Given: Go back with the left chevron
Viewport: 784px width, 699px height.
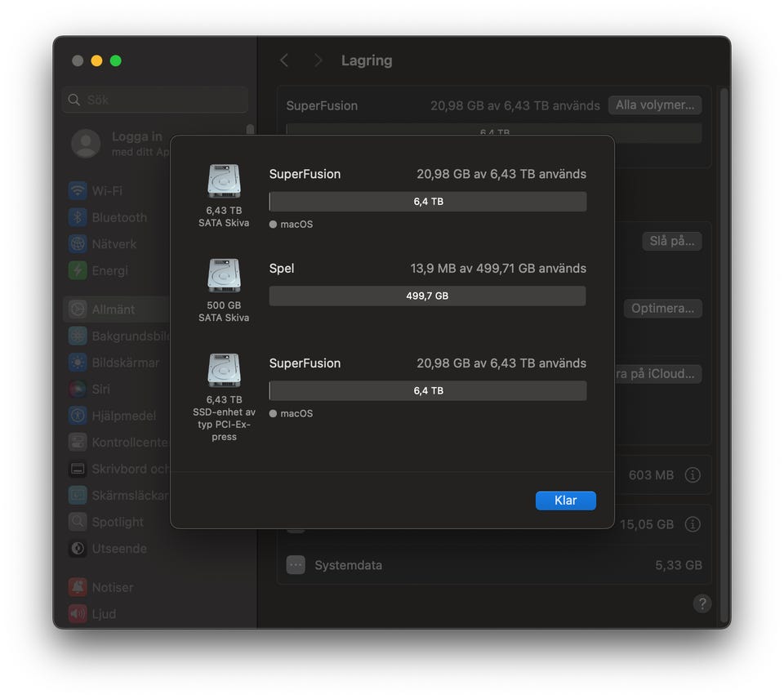Looking at the screenshot, I should pos(284,60).
